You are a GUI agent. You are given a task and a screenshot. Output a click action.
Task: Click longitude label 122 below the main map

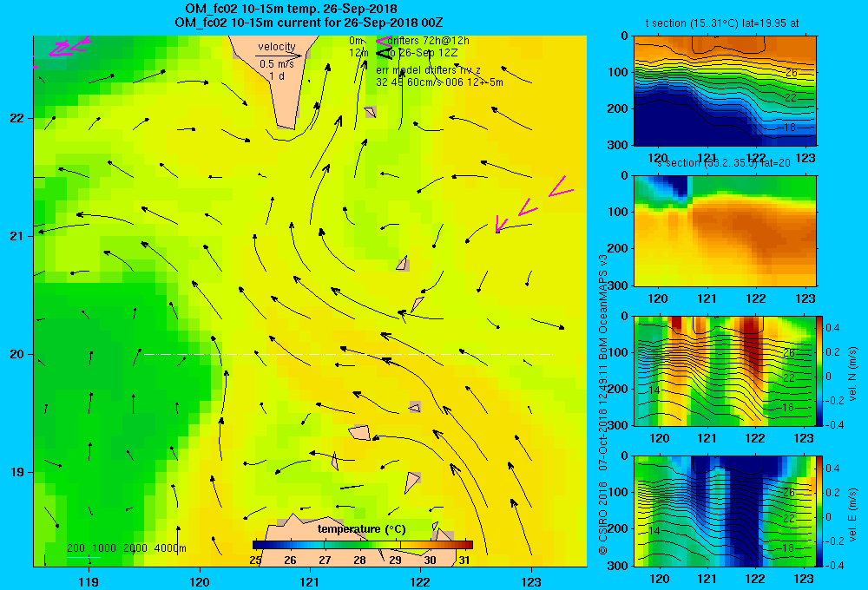421,581
